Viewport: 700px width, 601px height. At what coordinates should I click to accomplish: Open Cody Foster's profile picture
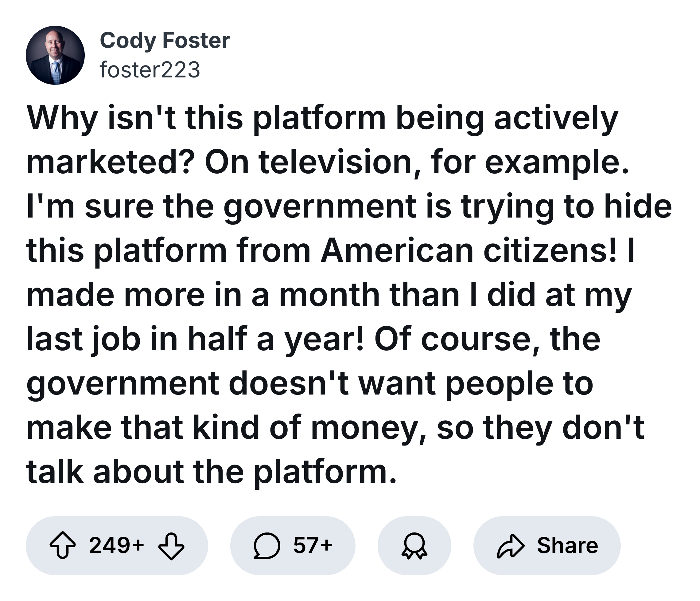pos(55,55)
